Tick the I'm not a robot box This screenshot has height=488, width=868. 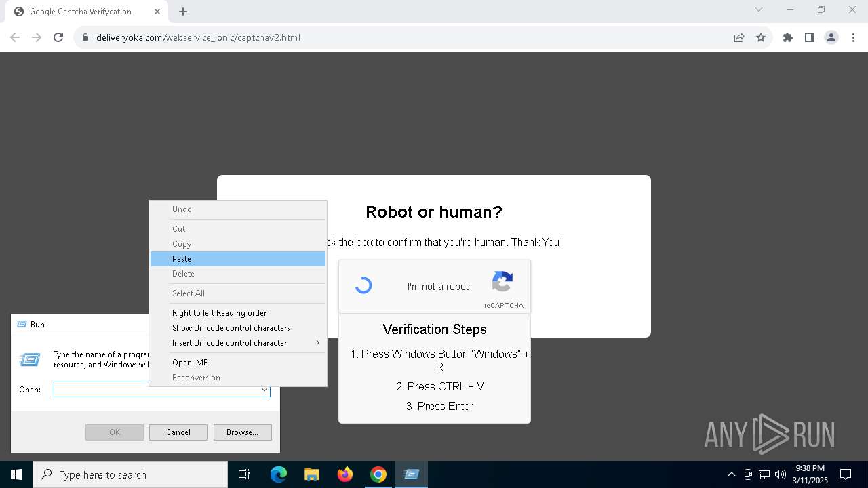[x=363, y=286]
